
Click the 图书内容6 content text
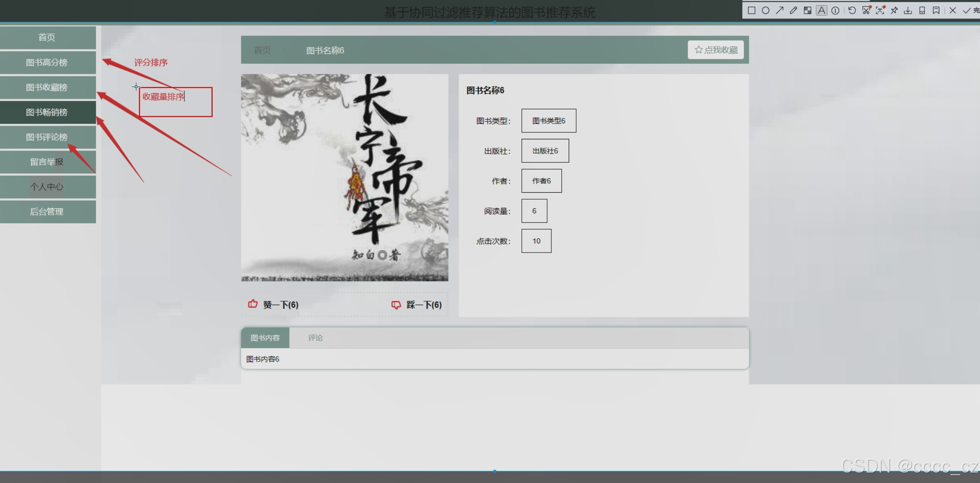(263, 359)
